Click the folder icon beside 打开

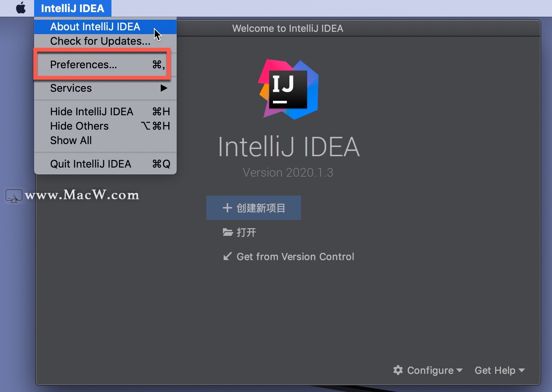[227, 232]
